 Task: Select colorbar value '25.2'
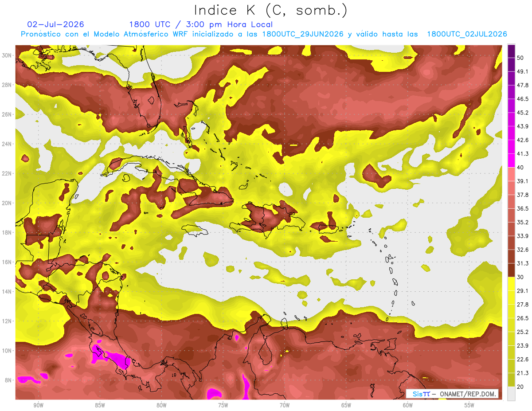[523, 332]
